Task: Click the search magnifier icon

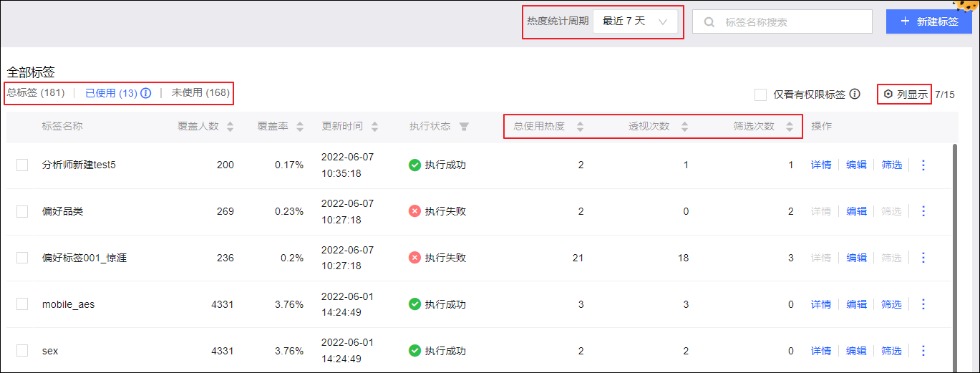Action: (x=709, y=22)
